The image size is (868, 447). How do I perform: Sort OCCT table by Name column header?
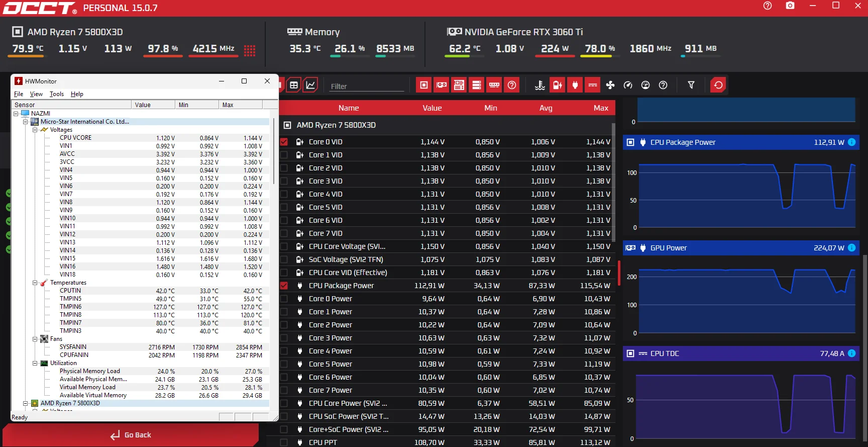(349, 108)
